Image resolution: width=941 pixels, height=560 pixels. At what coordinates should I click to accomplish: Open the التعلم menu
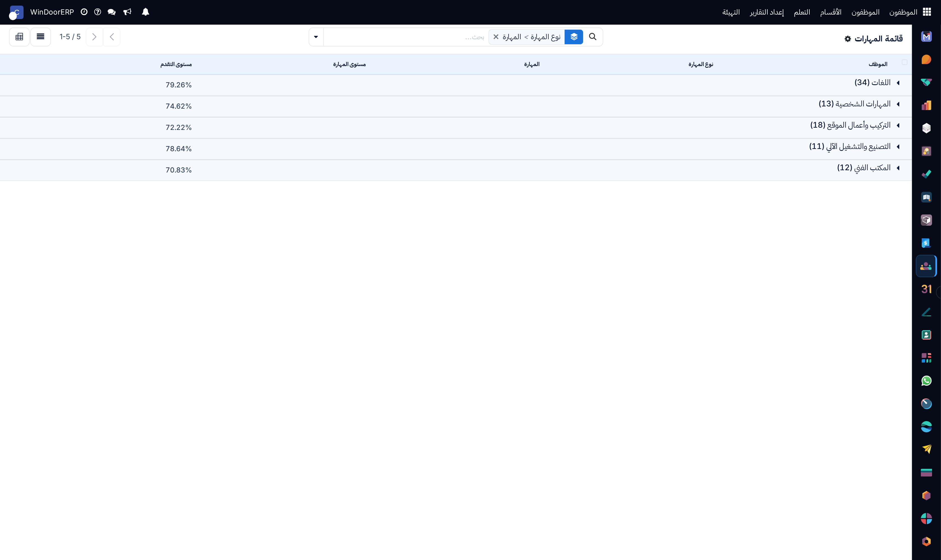802,12
